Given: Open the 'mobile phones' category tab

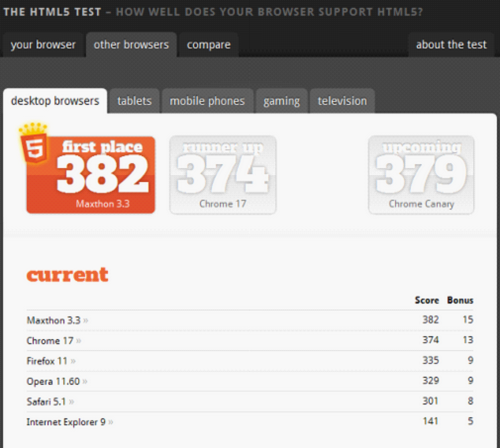Looking at the screenshot, I should click(x=207, y=101).
